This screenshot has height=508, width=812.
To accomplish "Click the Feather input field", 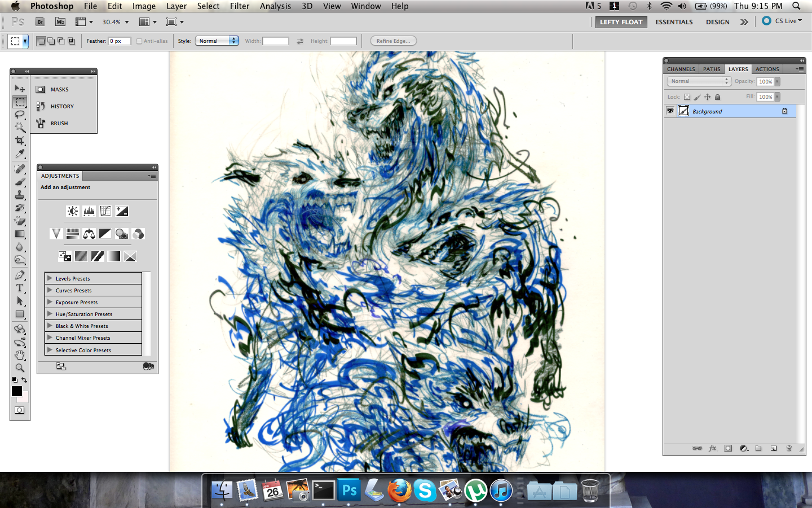I will point(120,41).
